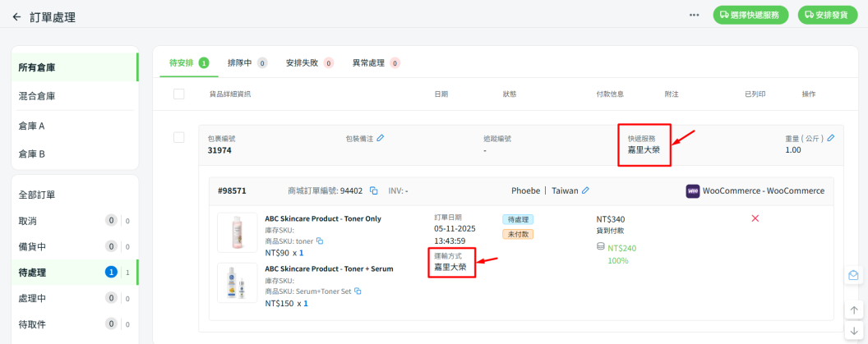Open the three-dot more options menu
The height and width of the screenshot is (344, 868).
click(x=695, y=16)
